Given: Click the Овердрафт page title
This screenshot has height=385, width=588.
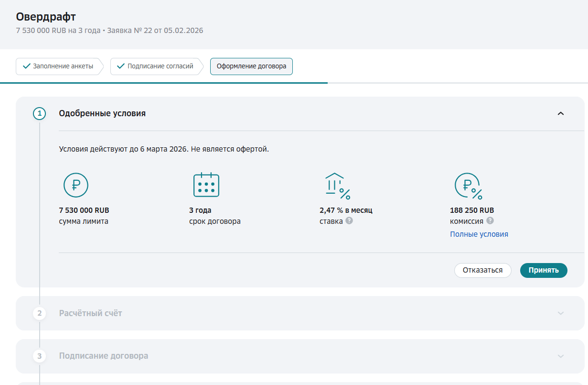Looking at the screenshot, I should click(x=46, y=17).
